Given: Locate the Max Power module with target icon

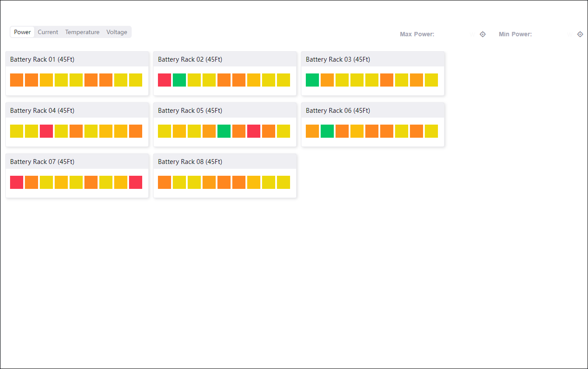Looking at the screenshot, I should [483, 34].
